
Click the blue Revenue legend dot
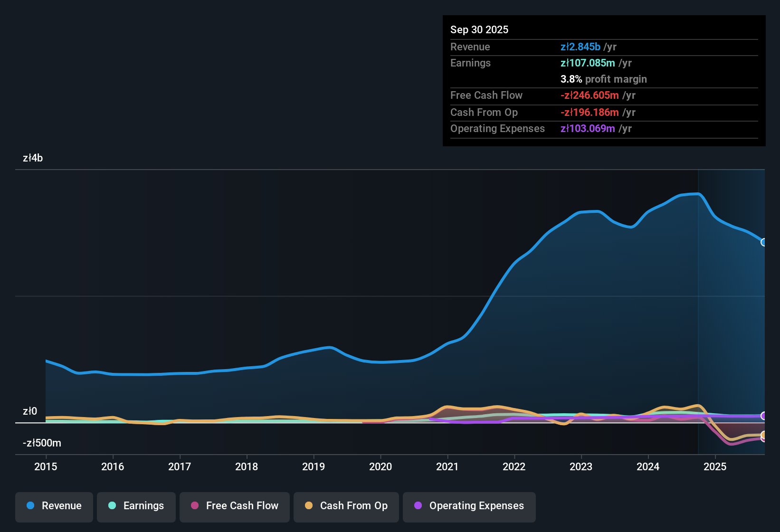[30, 506]
